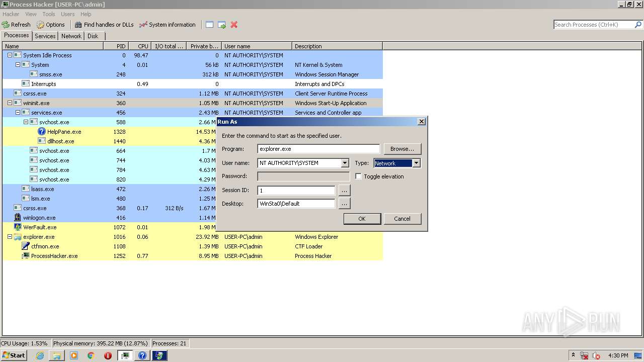
Task: Select the WerFault.exe process icon
Action: click(x=18, y=227)
